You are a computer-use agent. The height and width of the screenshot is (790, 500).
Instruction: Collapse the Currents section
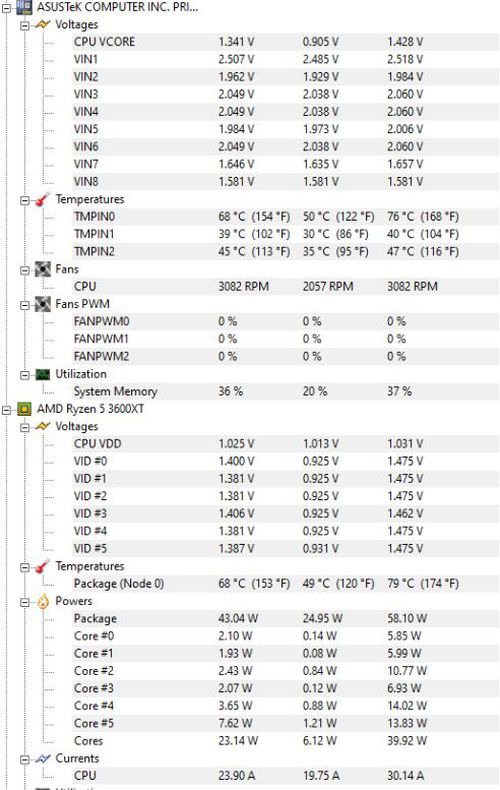click(25, 759)
